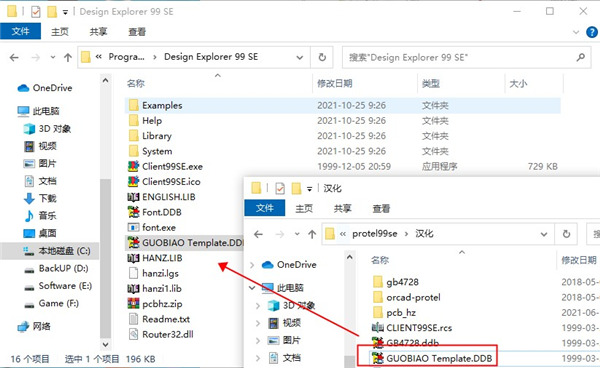Click the hanzi1.lib file icon

[133, 289]
